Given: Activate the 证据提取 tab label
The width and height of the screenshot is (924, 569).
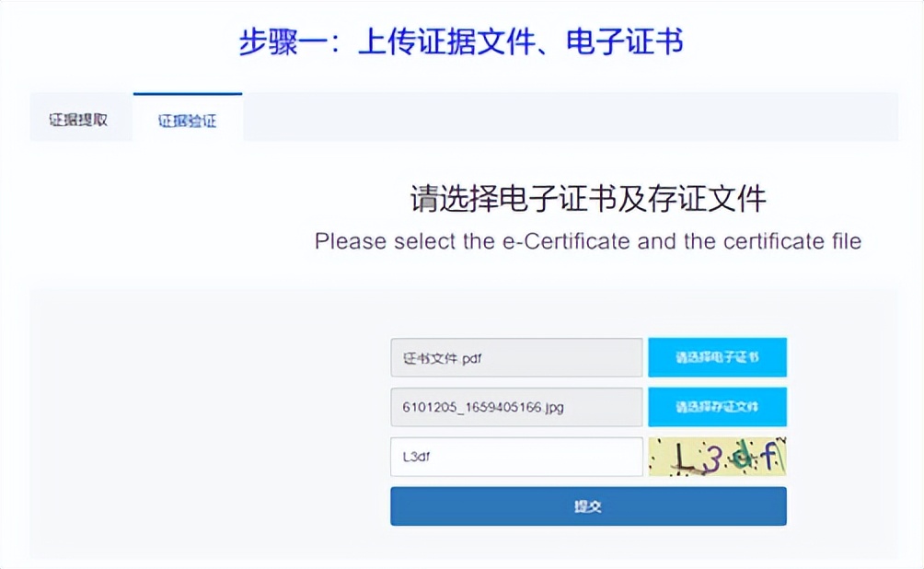Looking at the screenshot, I should tap(80, 118).
